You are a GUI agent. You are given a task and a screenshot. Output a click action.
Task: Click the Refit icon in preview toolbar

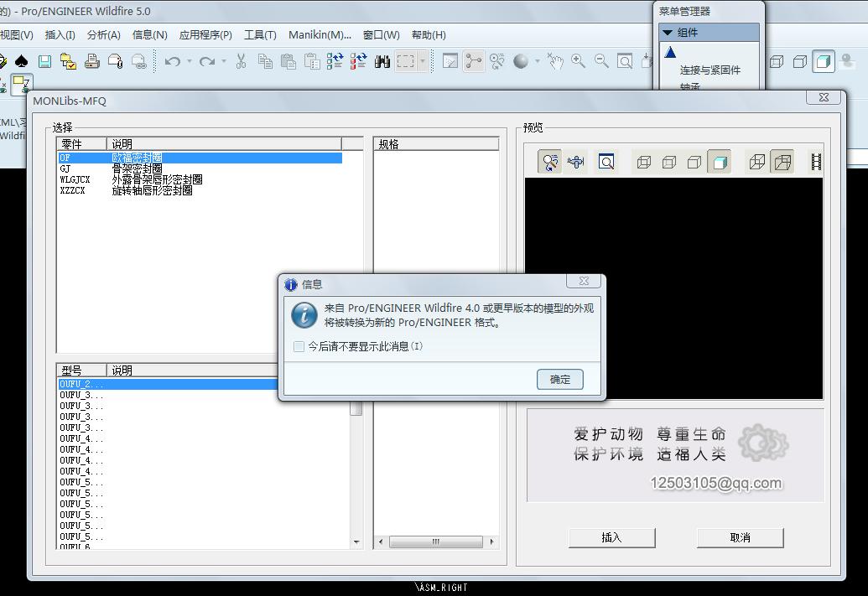pos(606,162)
